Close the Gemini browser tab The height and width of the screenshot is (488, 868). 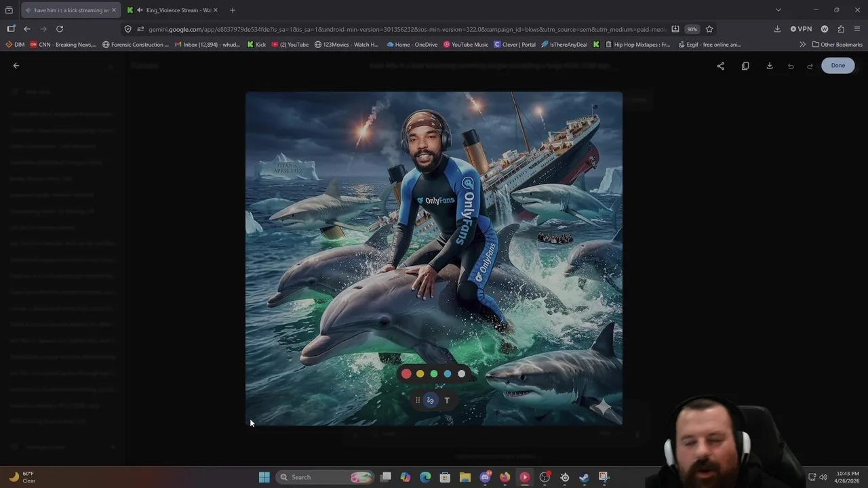[114, 10]
